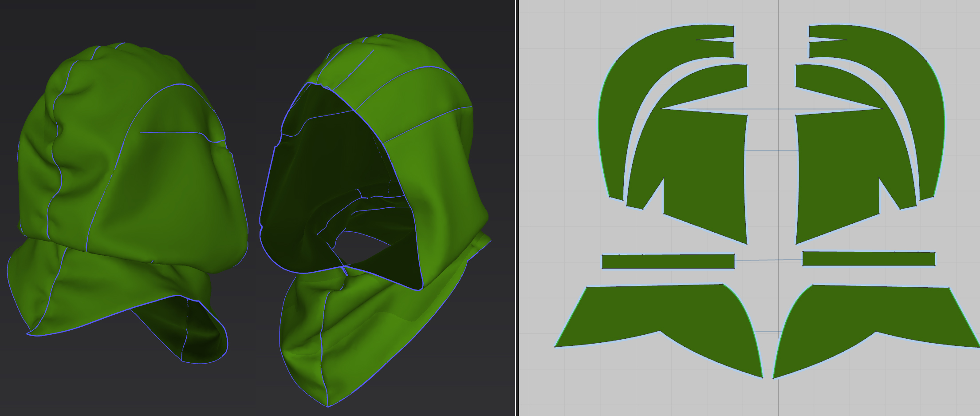Select the left rectangular band pattern piece
Viewport: 980px width, 416px height.
click(x=668, y=261)
